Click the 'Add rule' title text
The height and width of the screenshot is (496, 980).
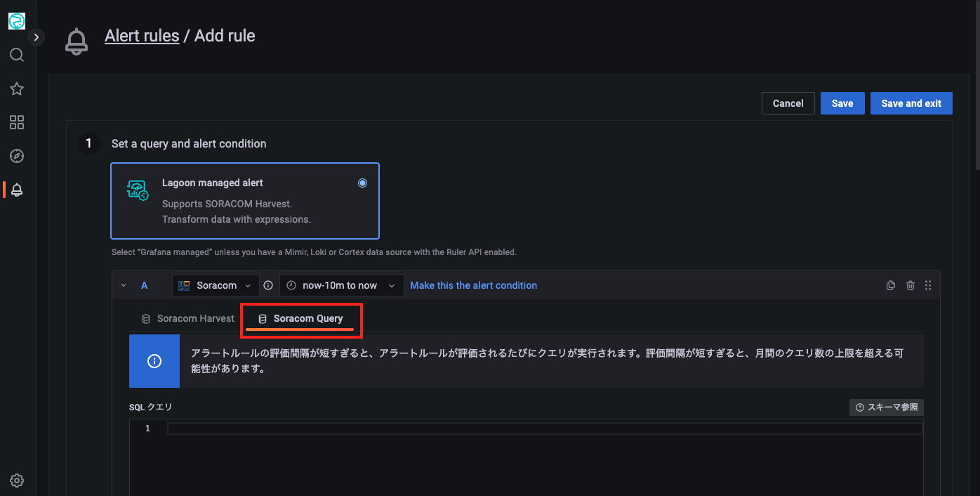tap(225, 36)
